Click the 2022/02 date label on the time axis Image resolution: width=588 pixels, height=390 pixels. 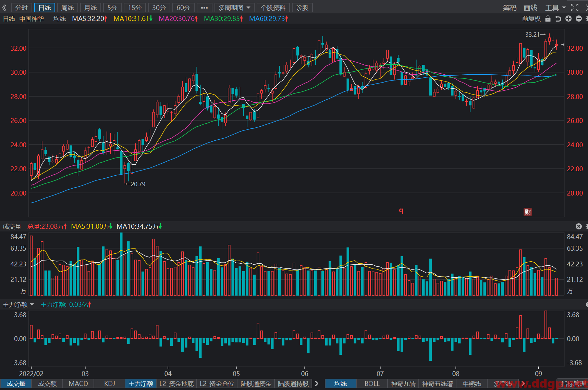click(x=31, y=374)
